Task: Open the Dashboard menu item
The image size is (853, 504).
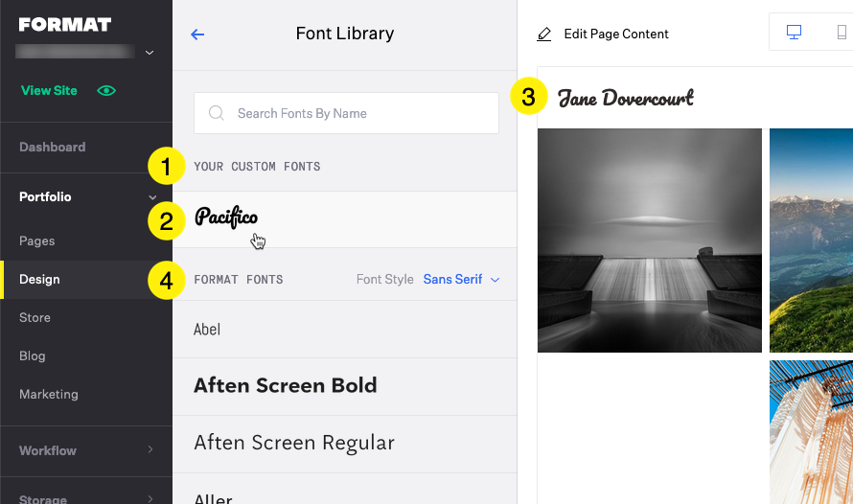Action: click(52, 147)
